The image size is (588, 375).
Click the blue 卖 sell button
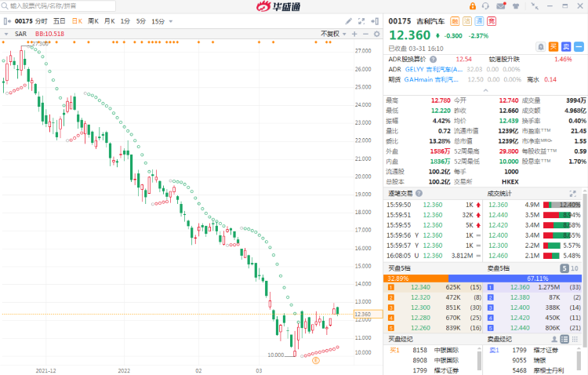coord(566,47)
